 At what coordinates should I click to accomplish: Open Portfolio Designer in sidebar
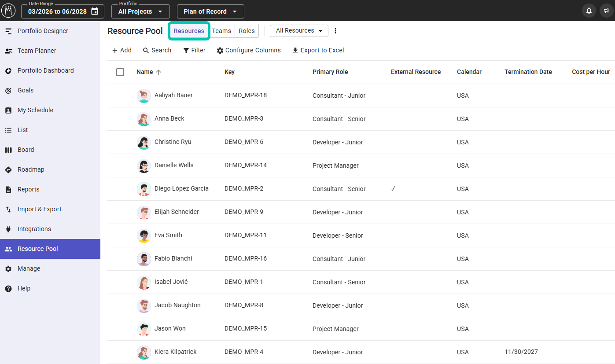point(50,31)
